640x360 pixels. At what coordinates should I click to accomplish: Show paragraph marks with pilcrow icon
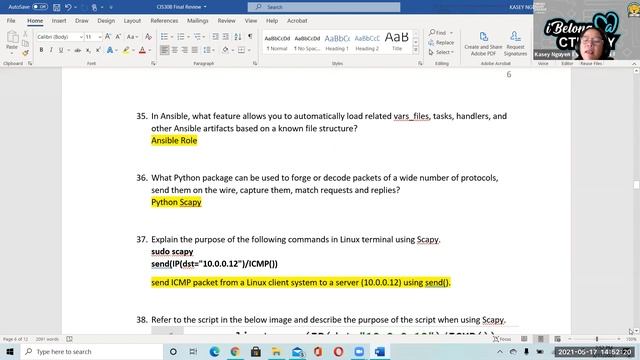(x=250, y=37)
